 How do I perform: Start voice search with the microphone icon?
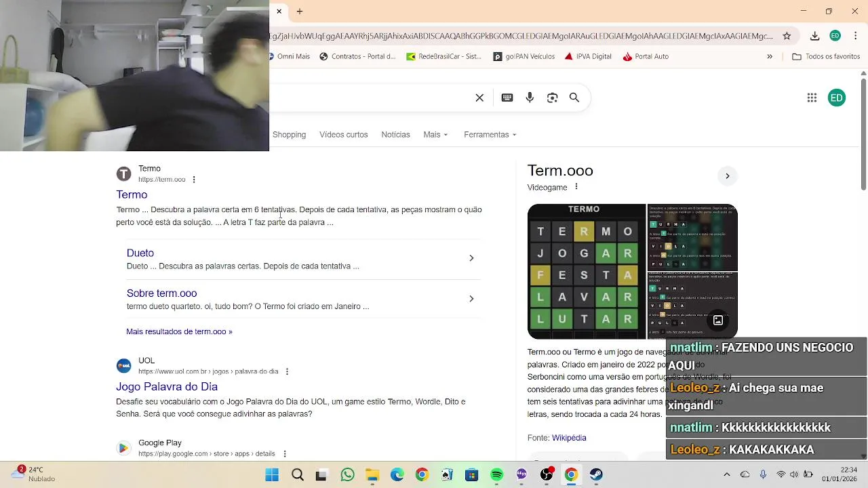coord(530,98)
